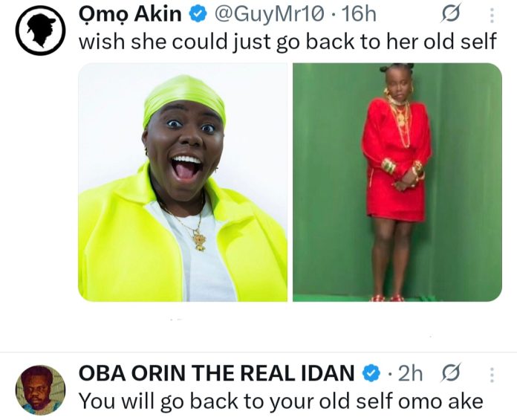Open the left photo with neon green jacket
Screen dimensions: 517x420
[x=182, y=182]
